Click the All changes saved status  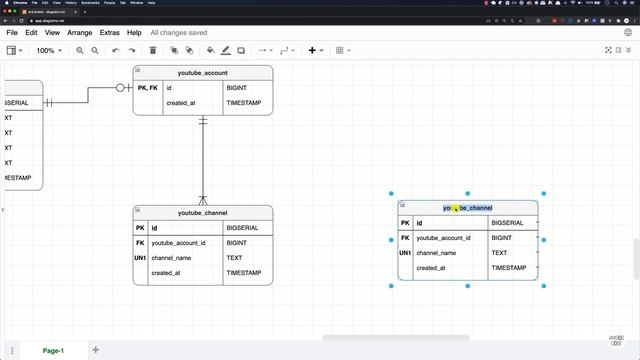pos(179,33)
